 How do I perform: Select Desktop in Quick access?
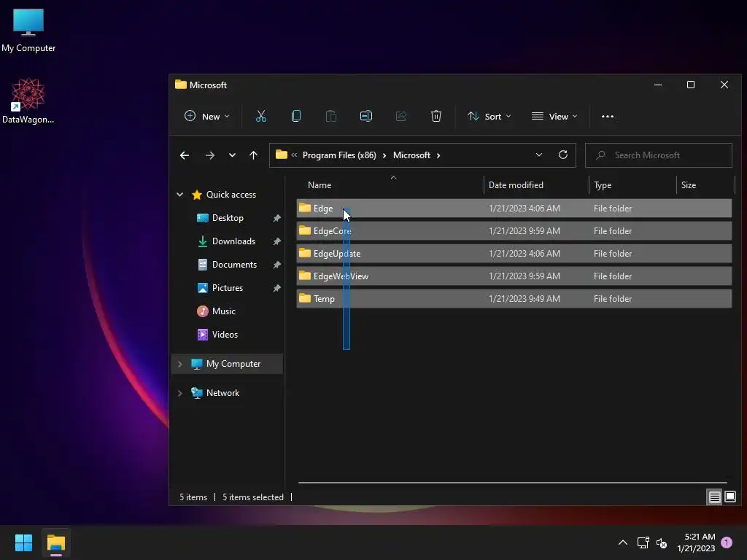228,217
